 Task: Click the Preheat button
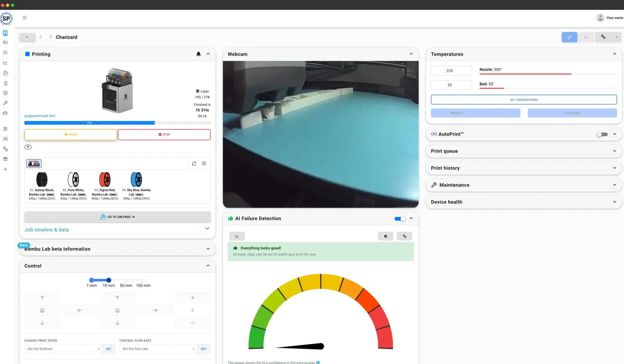coord(457,113)
